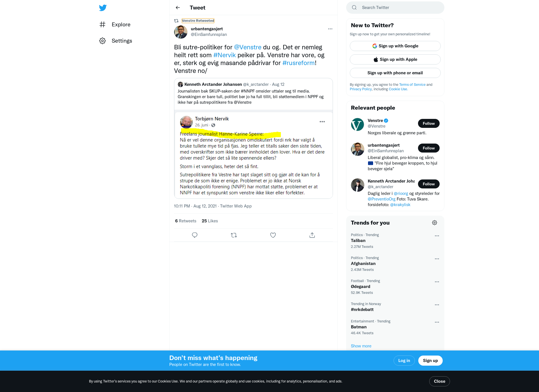This screenshot has width=539, height=392.
Task: Reply to the tweet via speech bubble icon
Action: 195,235
